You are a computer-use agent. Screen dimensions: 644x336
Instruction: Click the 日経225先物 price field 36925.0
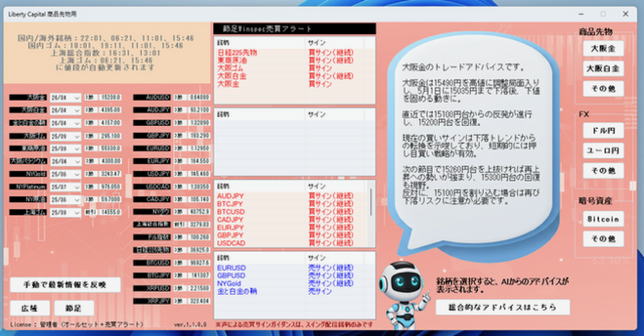point(199,250)
